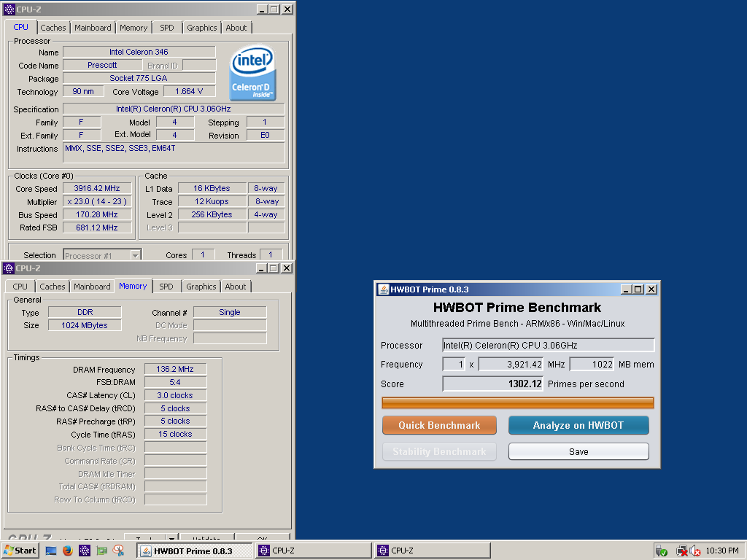Launch CPU-Z from quick launch icon
Image resolution: width=747 pixels, height=560 pixels.
pos(85,551)
